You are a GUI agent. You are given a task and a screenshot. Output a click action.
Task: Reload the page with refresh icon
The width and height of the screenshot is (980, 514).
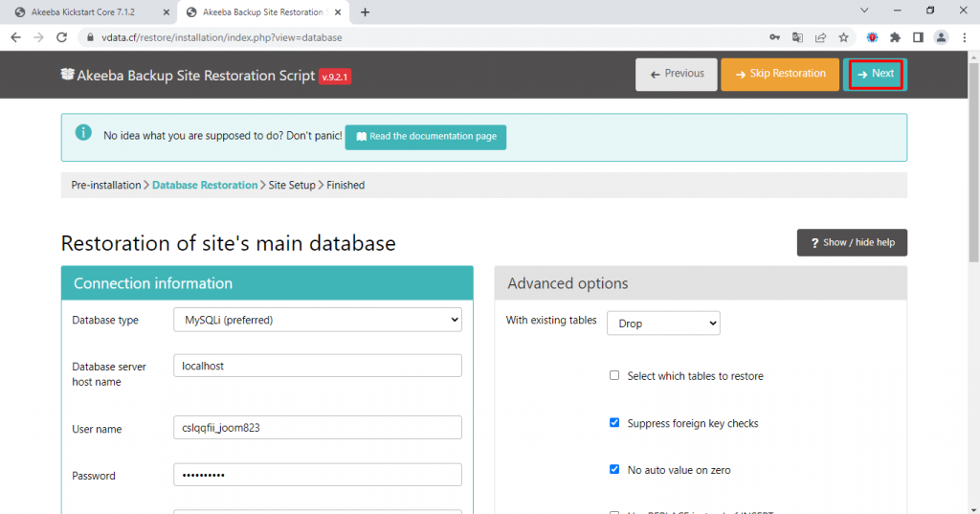(62, 37)
